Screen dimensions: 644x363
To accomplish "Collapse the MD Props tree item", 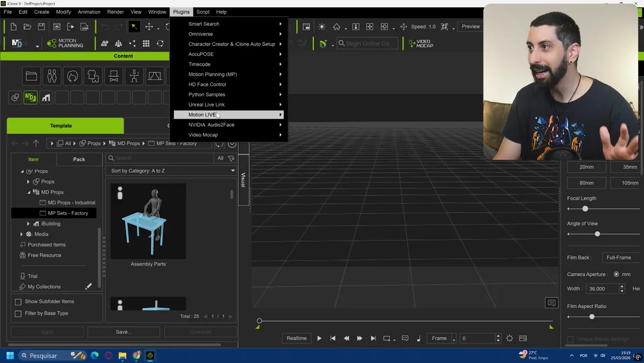I will (x=28, y=192).
